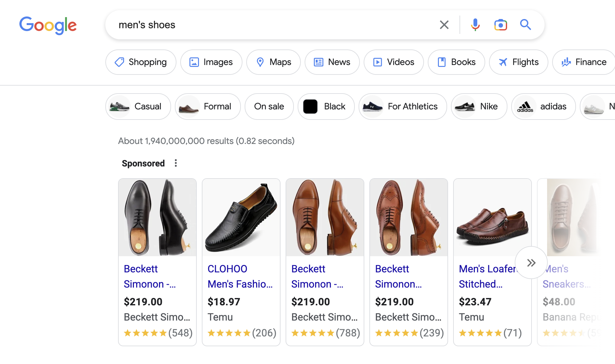Click the (548) star rating
This screenshot has height=364, width=615.
coord(158,333)
